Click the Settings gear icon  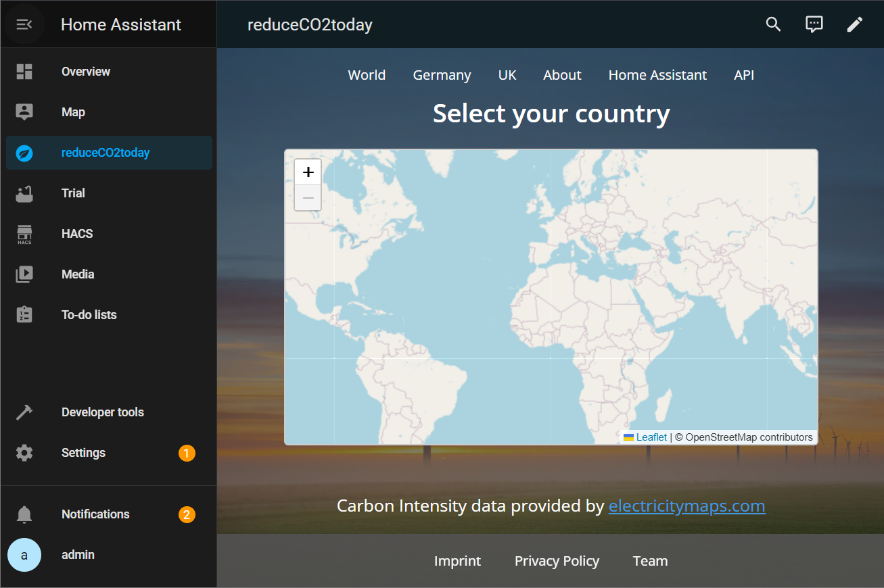pyautogui.click(x=24, y=453)
